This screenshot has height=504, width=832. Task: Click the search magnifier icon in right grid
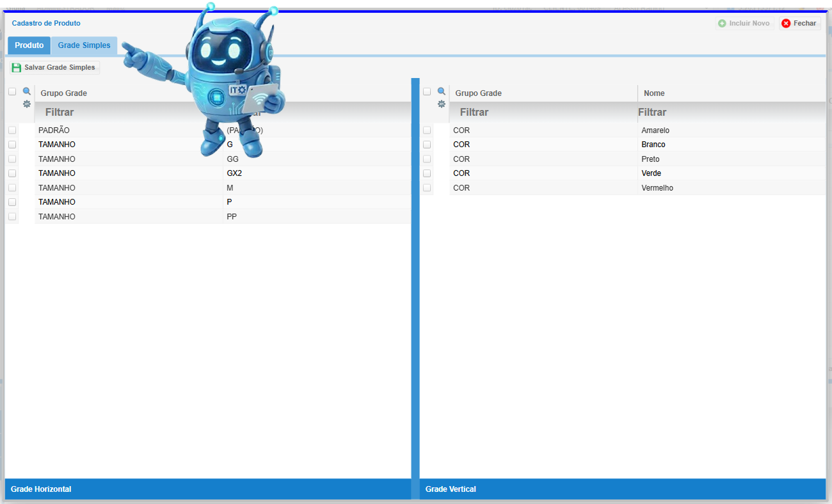[x=442, y=91]
